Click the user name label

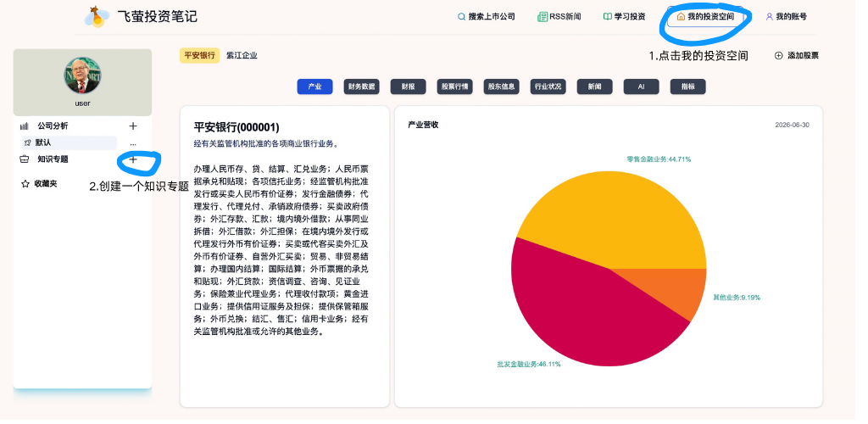pos(82,103)
